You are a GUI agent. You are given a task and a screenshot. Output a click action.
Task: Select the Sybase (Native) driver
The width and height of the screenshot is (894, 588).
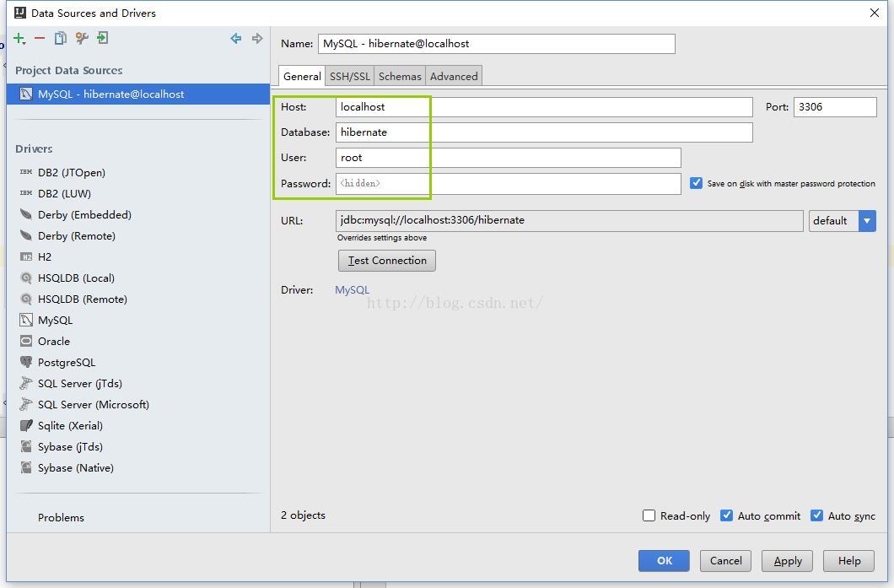click(75, 467)
